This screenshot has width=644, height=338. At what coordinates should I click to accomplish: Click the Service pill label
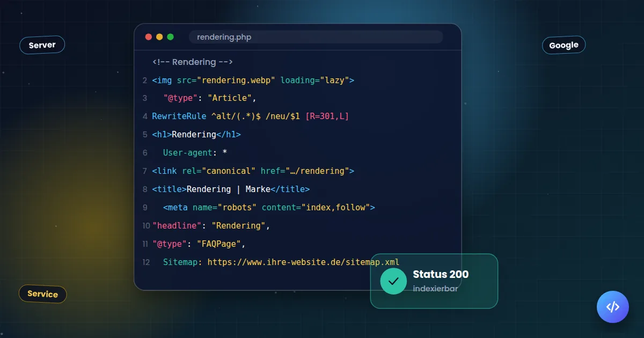[x=43, y=294]
